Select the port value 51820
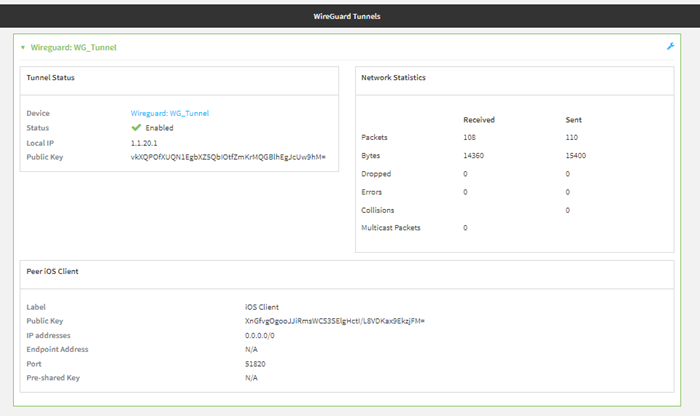This screenshot has height=416, width=700. coord(255,364)
